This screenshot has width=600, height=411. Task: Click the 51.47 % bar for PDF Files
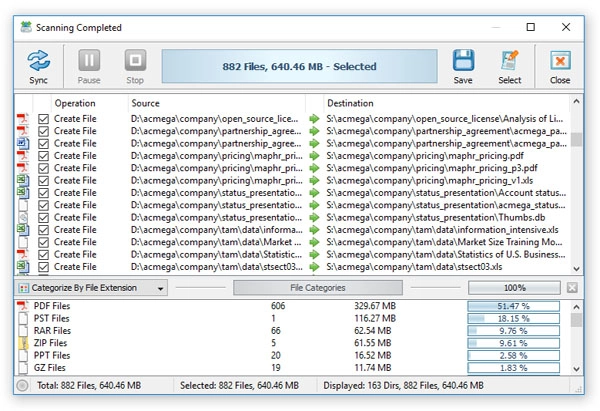[x=513, y=306]
